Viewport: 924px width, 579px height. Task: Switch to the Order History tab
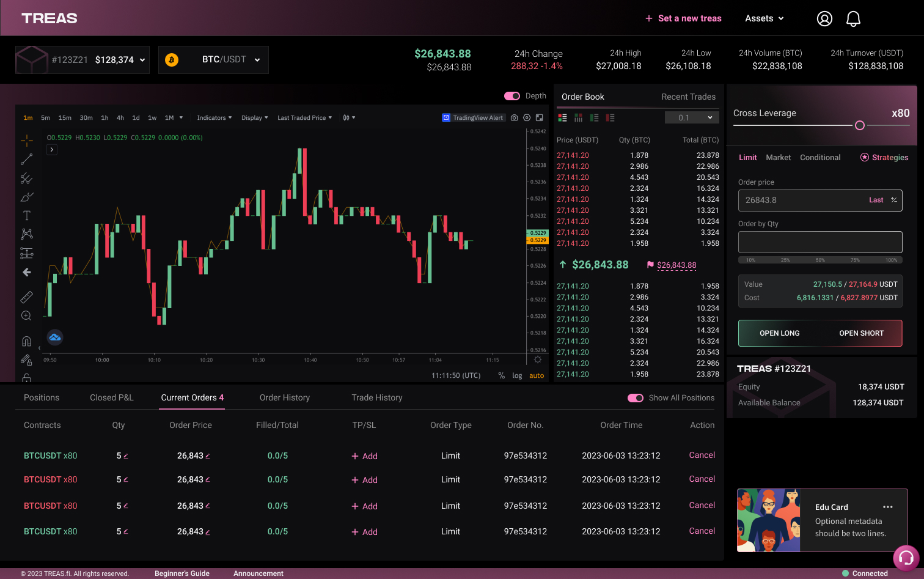tap(284, 397)
